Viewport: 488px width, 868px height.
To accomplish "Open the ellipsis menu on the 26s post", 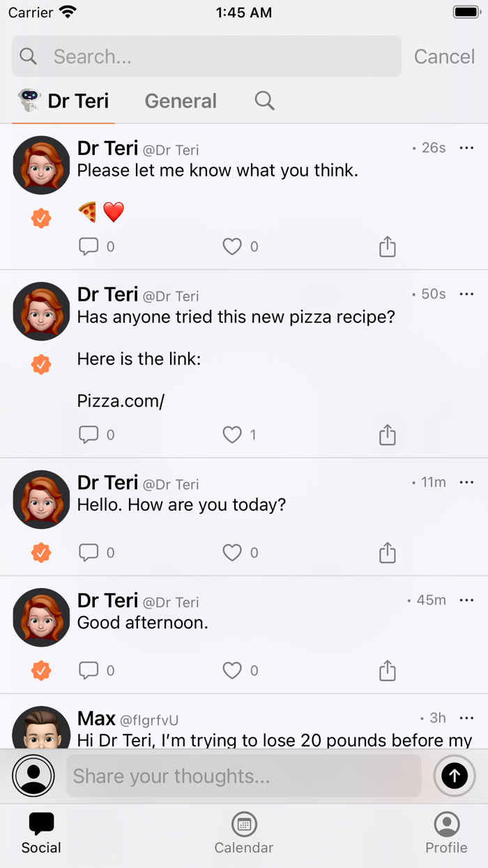I will click(466, 147).
